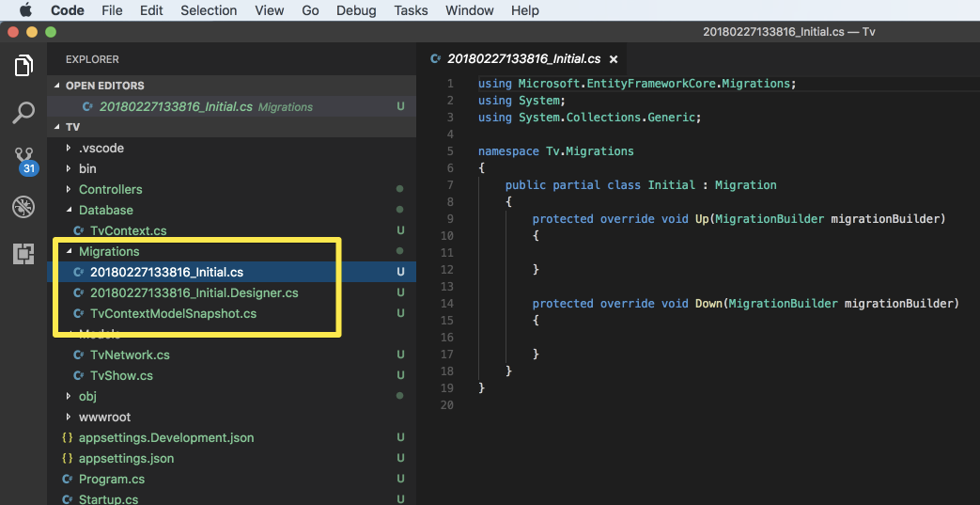
Task: Click C# file icon of TvContext.cs
Action: 79,231
